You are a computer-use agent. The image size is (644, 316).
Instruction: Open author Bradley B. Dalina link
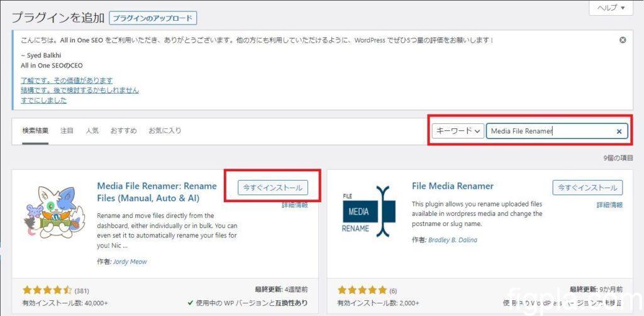pyautogui.click(x=453, y=240)
